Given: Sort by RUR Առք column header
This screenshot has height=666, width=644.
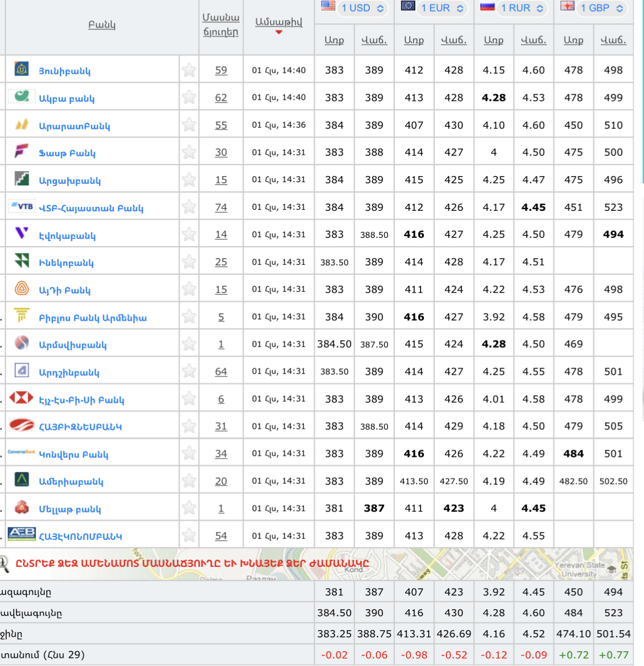Looking at the screenshot, I should tap(494, 40).
